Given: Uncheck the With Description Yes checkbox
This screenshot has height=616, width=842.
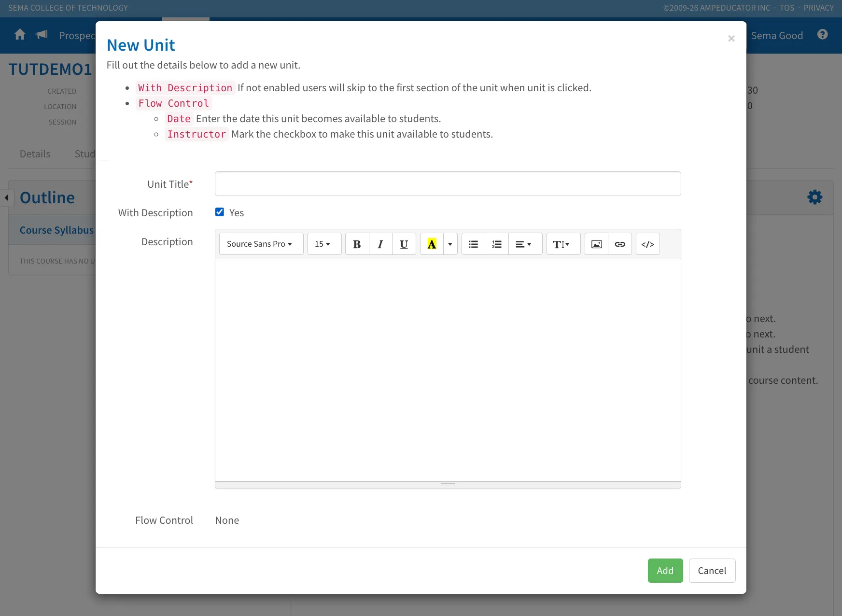Looking at the screenshot, I should pyautogui.click(x=220, y=212).
